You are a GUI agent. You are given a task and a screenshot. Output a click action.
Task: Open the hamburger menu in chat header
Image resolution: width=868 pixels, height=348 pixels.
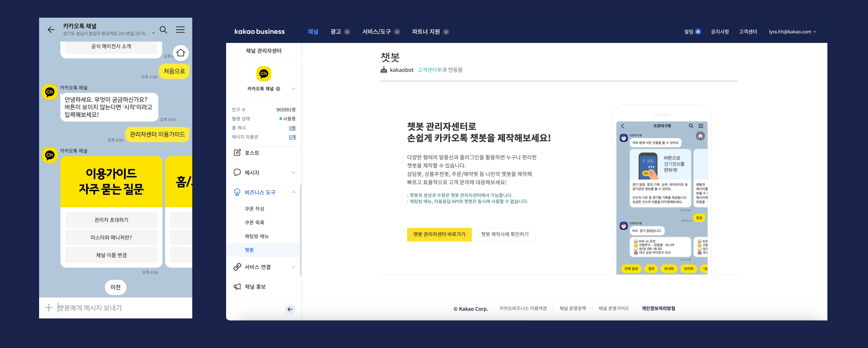click(x=180, y=30)
